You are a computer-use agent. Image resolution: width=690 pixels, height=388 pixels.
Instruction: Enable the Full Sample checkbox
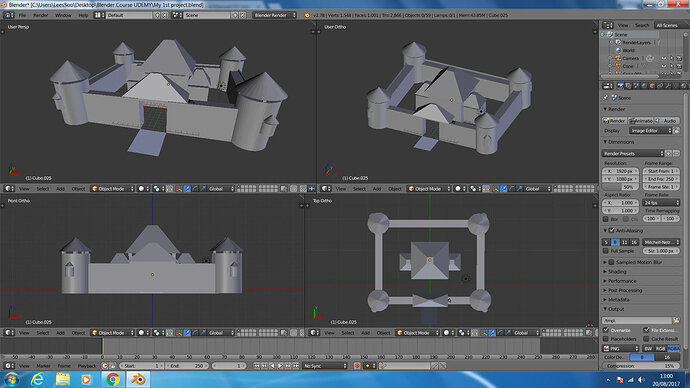click(x=606, y=251)
